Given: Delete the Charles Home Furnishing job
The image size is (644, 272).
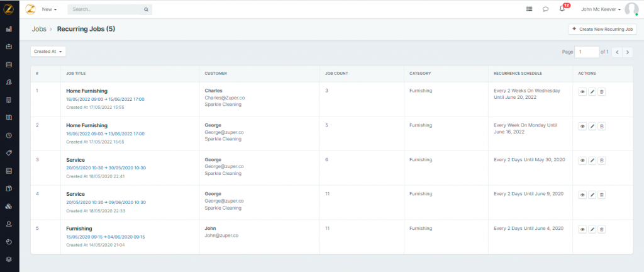Looking at the screenshot, I should click(601, 92).
